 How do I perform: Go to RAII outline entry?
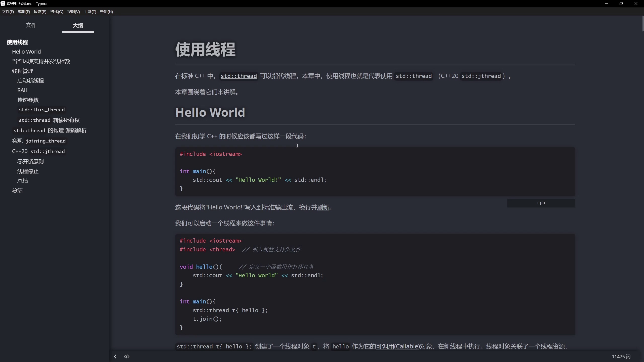point(22,90)
